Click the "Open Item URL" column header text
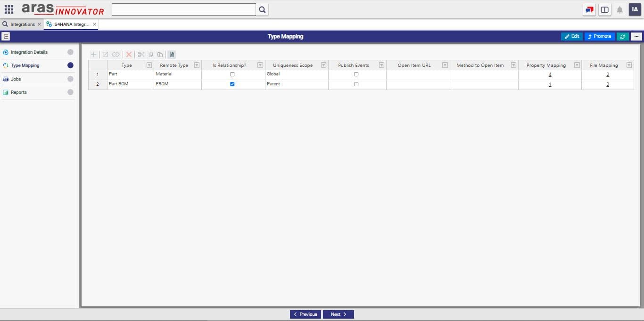The width and height of the screenshot is (644, 321). tap(414, 66)
